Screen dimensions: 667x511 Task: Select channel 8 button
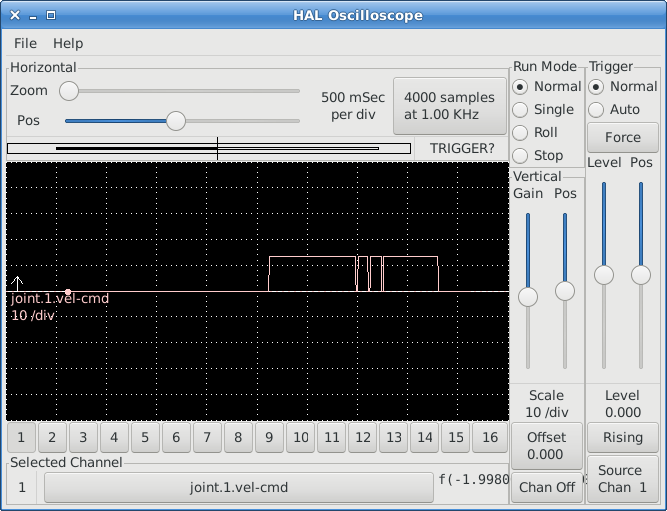[239, 437]
